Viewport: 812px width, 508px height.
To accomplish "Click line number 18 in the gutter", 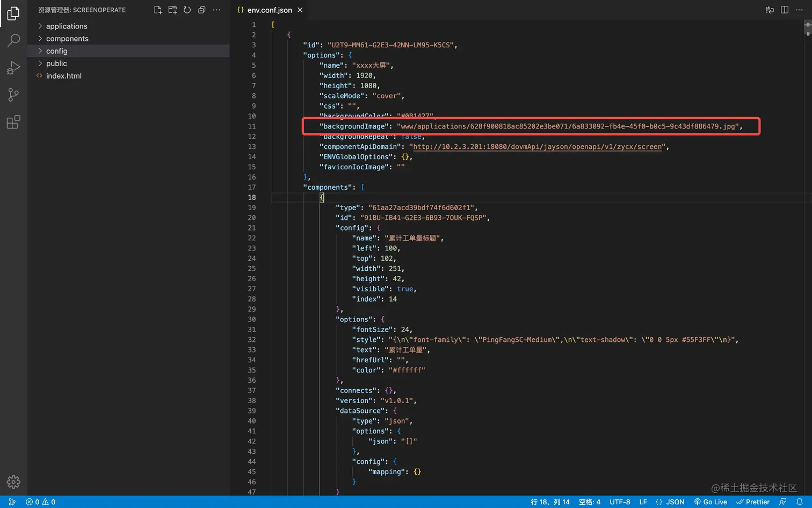I will 252,198.
